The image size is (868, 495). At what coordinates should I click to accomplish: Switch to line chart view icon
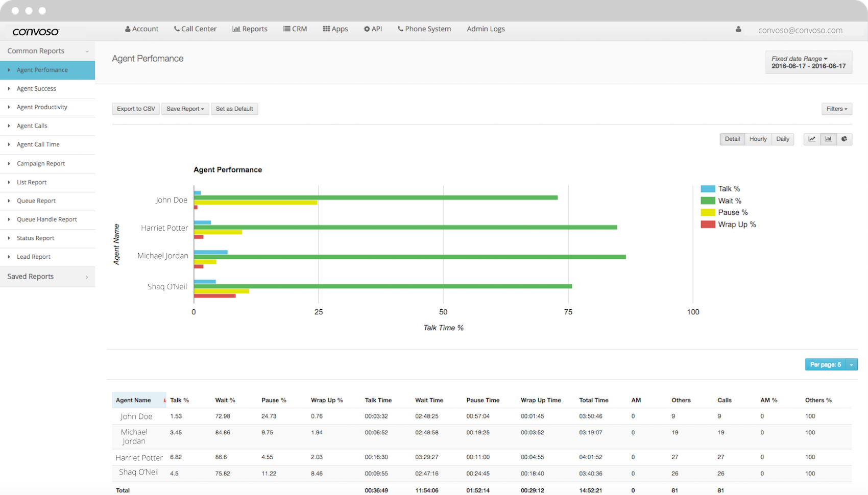[x=812, y=139]
